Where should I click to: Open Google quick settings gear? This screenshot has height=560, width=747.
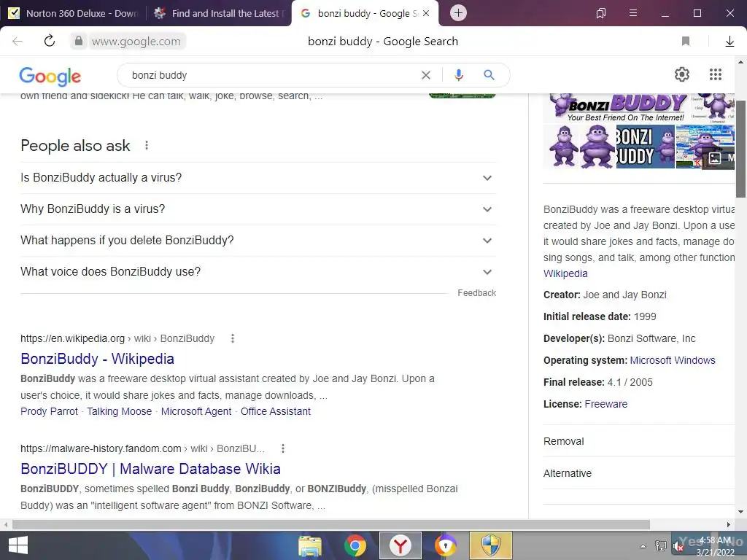682,74
